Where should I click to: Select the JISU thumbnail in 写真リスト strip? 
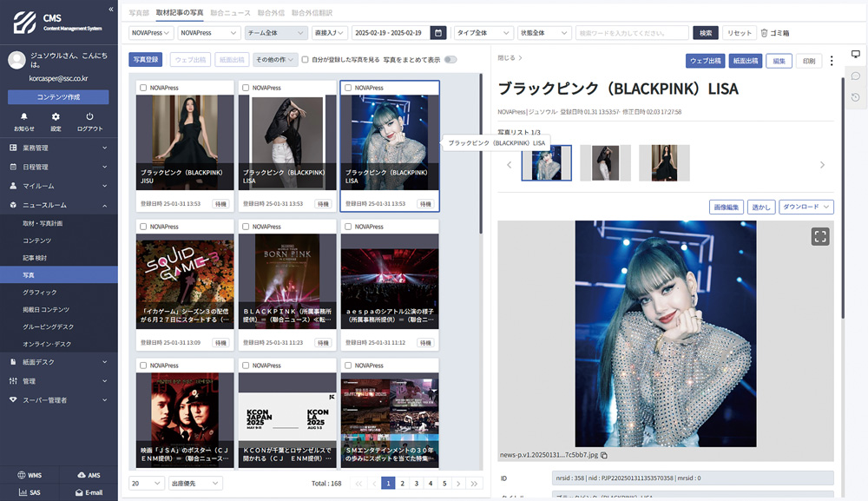click(x=664, y=162)
